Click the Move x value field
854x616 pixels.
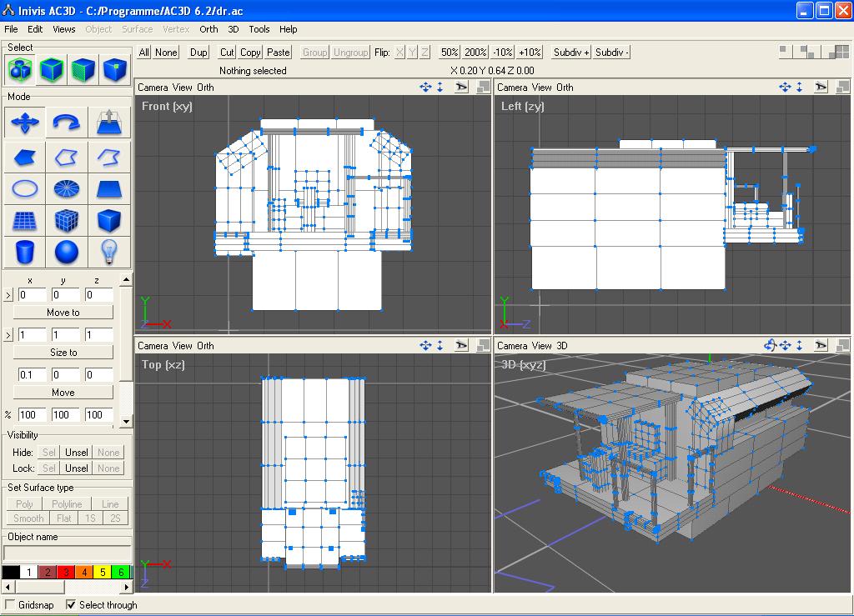click(x=32, y=374)
